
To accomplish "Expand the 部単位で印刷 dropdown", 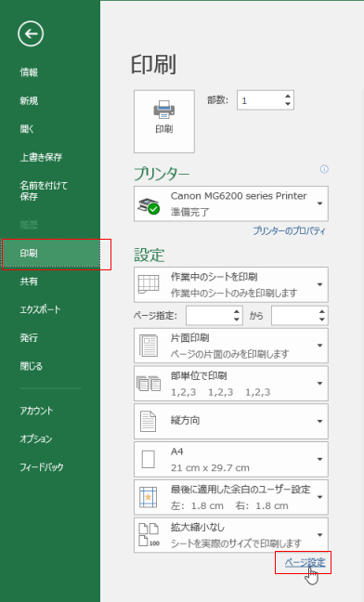I will pyautogui.click(x=231, y=384).
